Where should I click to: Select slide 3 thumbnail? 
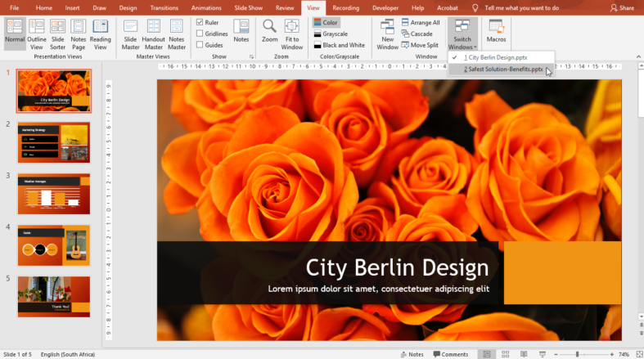[x=54, y=194]
